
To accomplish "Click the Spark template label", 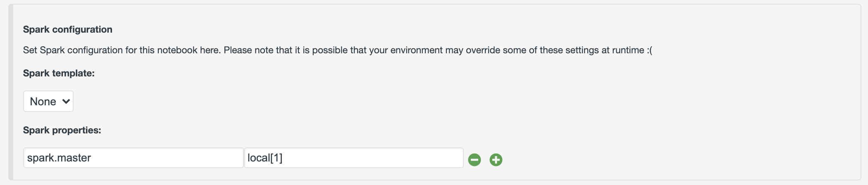I will click(x=59, y=74).
